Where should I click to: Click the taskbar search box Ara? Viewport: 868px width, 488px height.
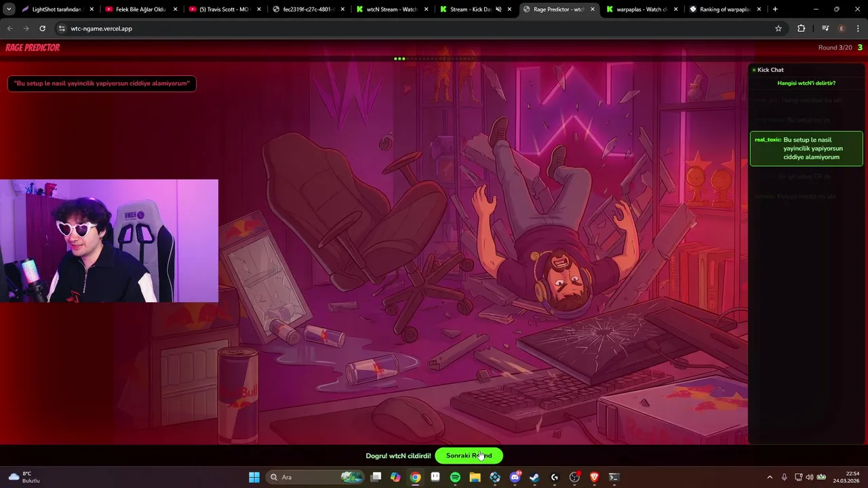[316, 477]
